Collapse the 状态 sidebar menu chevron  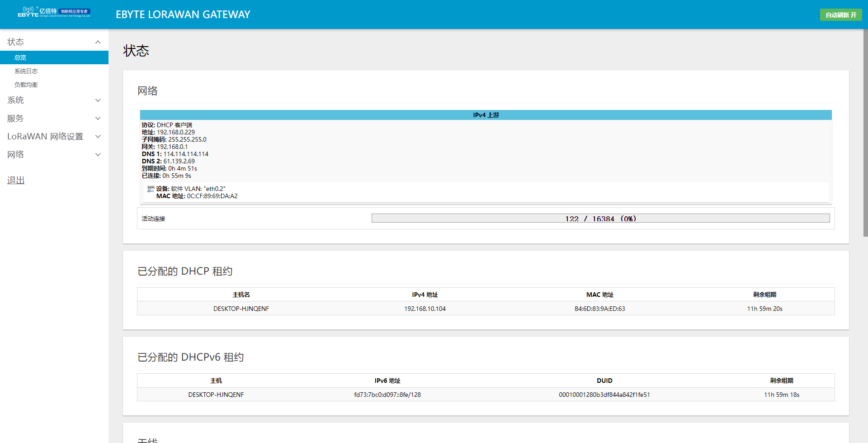tap(98, 42)
